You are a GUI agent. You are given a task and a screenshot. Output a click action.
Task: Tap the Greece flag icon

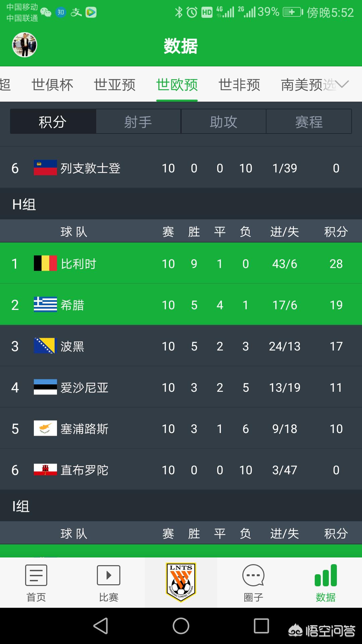45,305
